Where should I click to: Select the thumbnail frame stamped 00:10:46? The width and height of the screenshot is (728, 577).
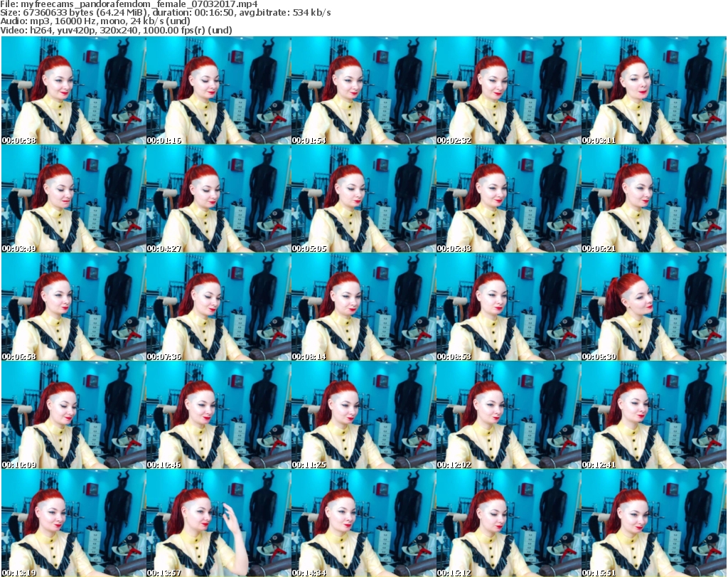pos(219,415)
